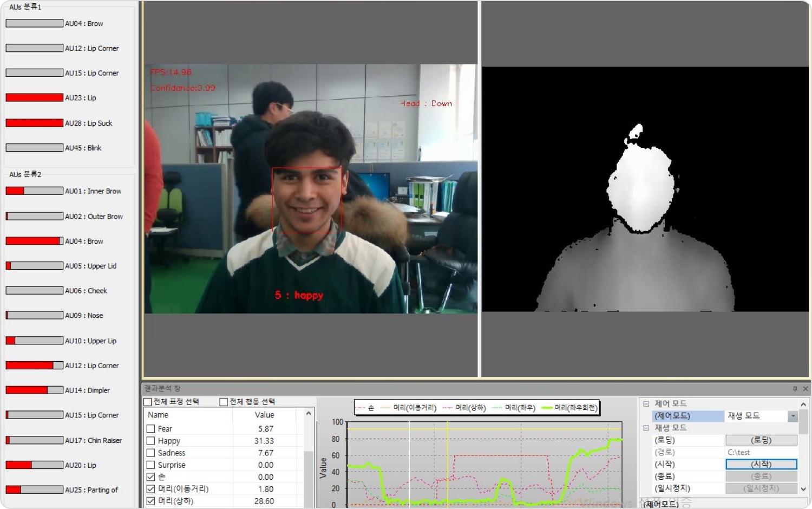The width and height of the screenshot is (812, 509).
Task: Click the AU05 : Upper Lid bar
Action: (34, 265)
